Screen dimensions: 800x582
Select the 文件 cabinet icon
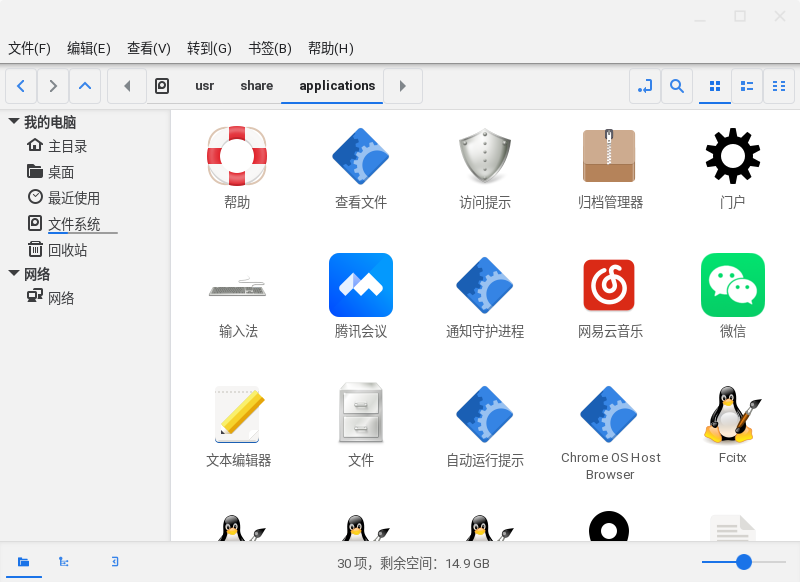361,412
